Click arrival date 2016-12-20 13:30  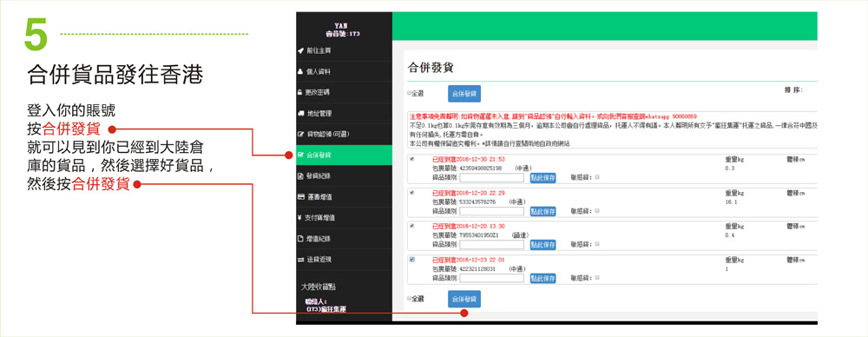pos(480,226)
